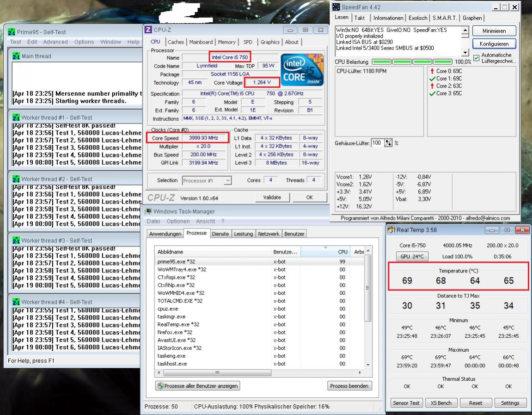Open the Exotisch tab in SpeedFan

418,18
